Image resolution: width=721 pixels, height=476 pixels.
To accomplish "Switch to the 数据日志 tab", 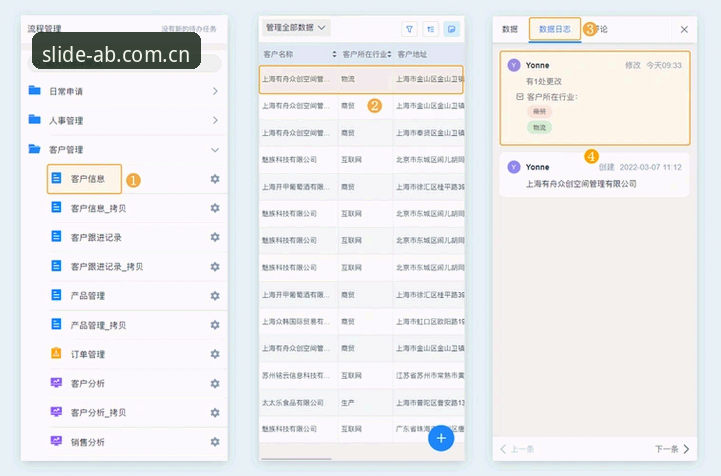I will click(555, 29).
